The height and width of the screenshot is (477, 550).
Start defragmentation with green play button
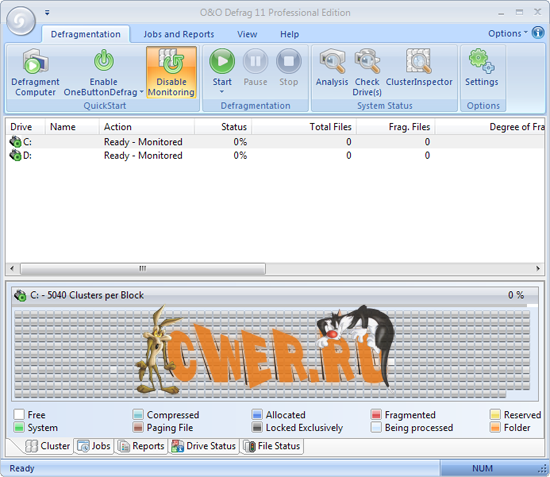(x=222, y=61)
